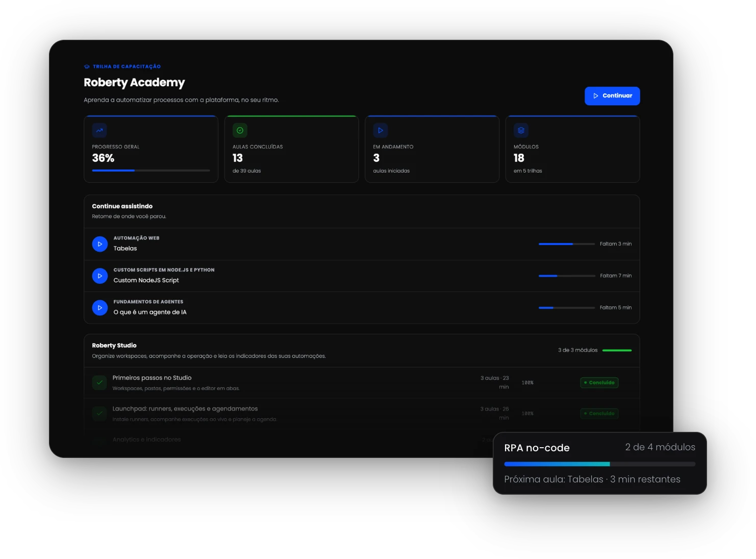756x559 pixels.
Task: Click the 'Faltam 7 min' label
Action: (x=616, y=276)
